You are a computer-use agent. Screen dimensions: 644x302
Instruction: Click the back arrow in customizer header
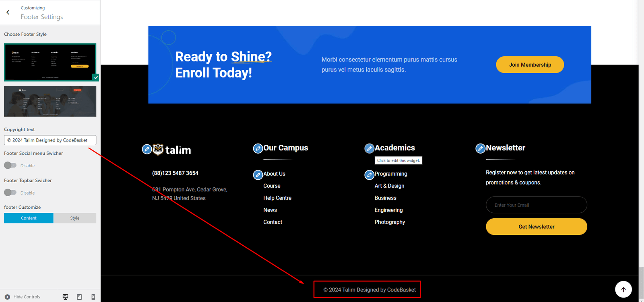(8, 12)
